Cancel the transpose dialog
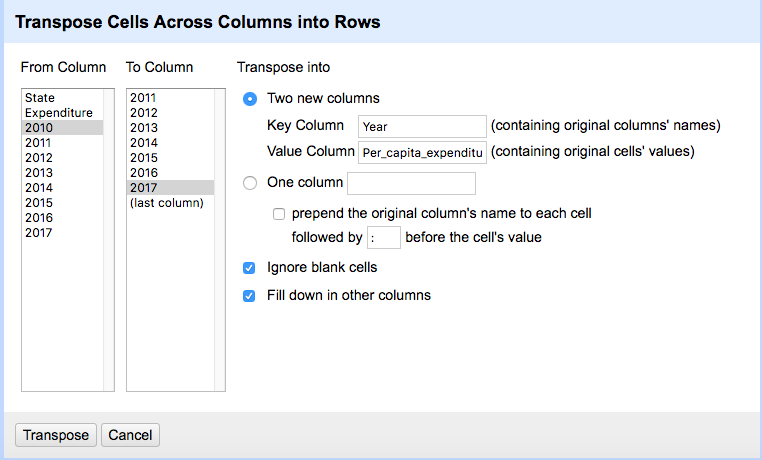Screen dimensions: 762x460 click(x=130, y=435)
